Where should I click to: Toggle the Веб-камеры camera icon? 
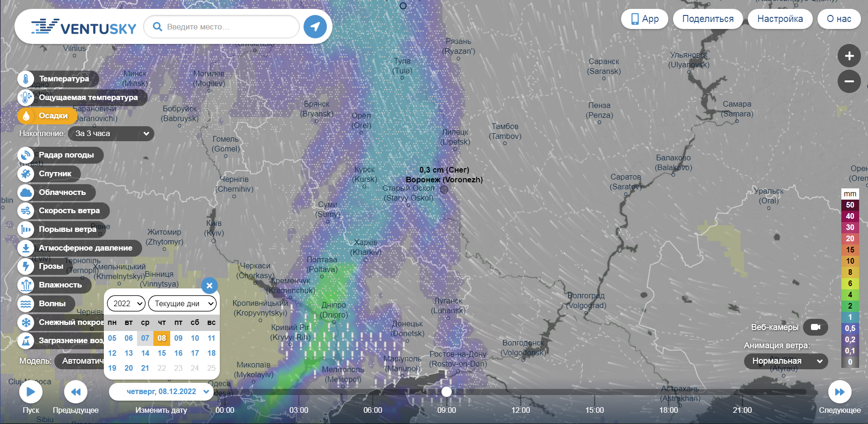click(x=816, y=327)
